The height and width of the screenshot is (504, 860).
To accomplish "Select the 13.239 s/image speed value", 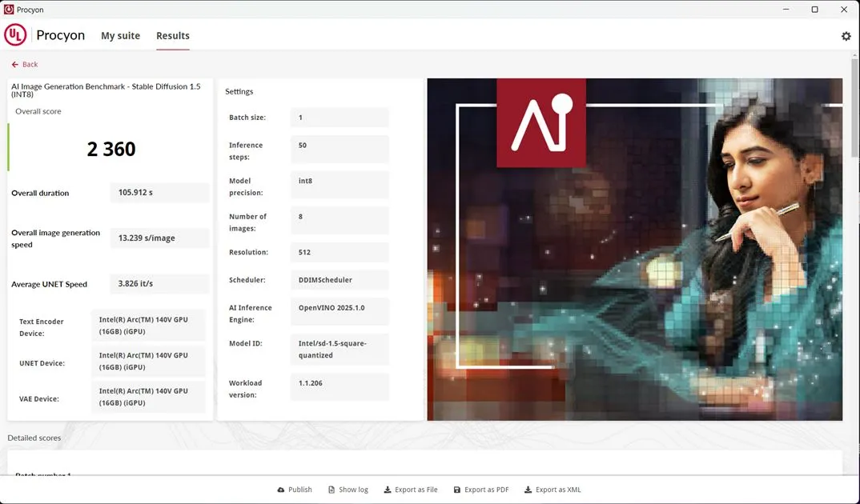I will click(x=159, y=238).
